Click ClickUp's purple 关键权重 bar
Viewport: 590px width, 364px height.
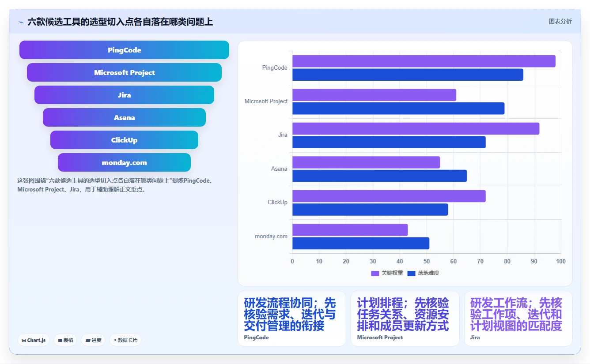[389, 196]
